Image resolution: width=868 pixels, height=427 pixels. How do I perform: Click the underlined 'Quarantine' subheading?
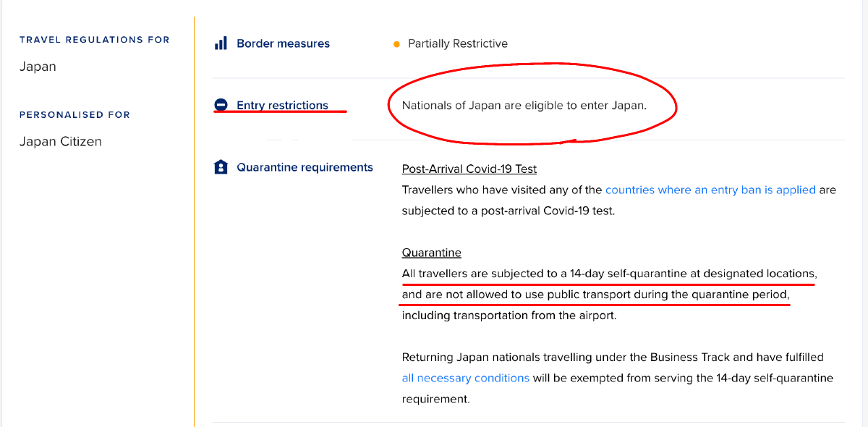(432, 253)
